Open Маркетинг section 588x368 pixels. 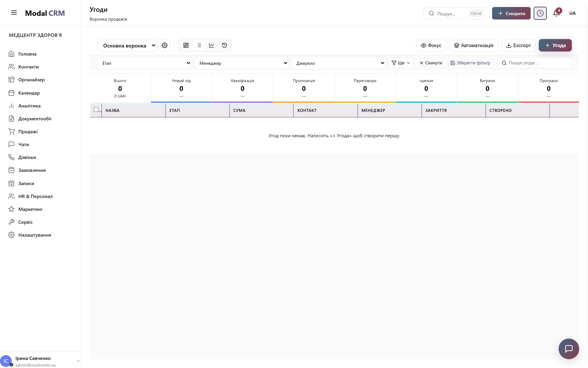point(40,209)
